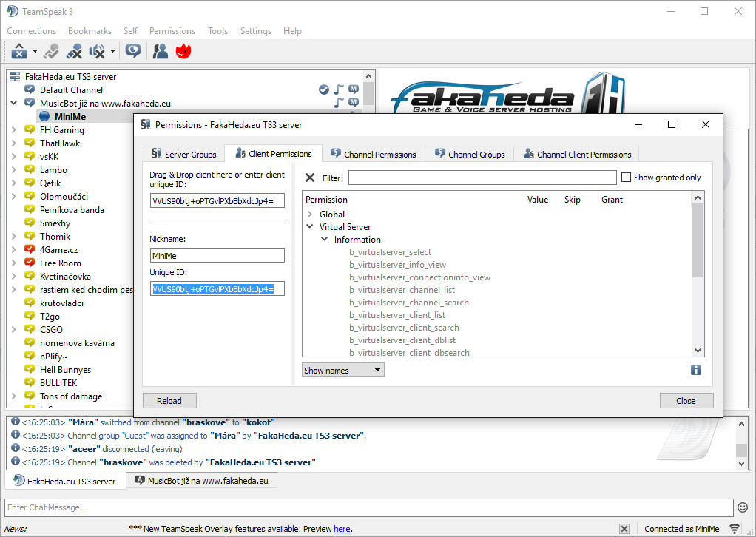Click the music note icon on the MusicBot channel row
Viewport: 756px width, 537px height.
click(x=340, y=103)
